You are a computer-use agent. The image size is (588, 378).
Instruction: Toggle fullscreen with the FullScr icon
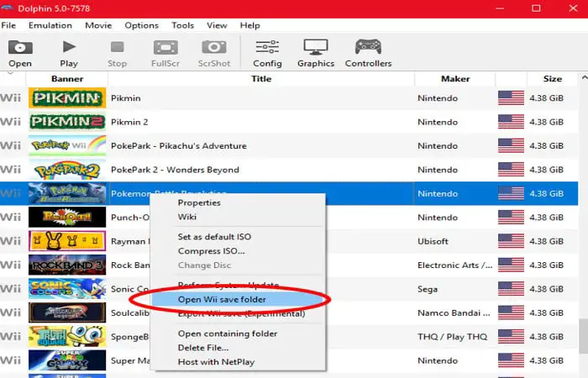(x=165, y=48)
